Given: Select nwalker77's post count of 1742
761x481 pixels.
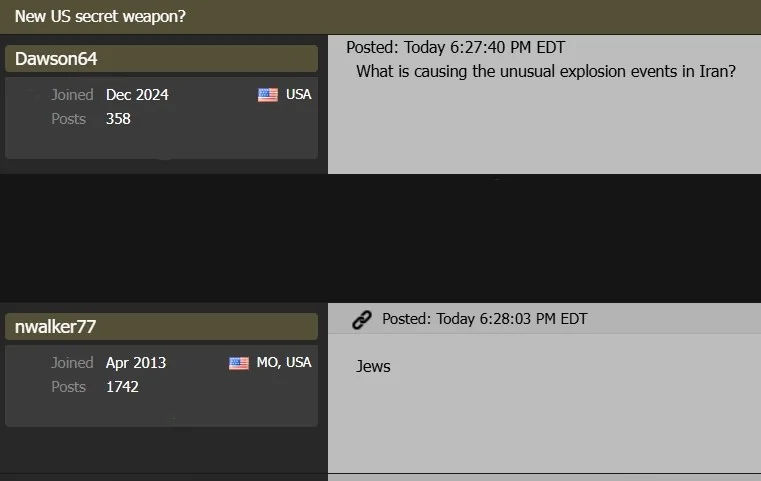Looking at the screenshot, I should point(122,387).
